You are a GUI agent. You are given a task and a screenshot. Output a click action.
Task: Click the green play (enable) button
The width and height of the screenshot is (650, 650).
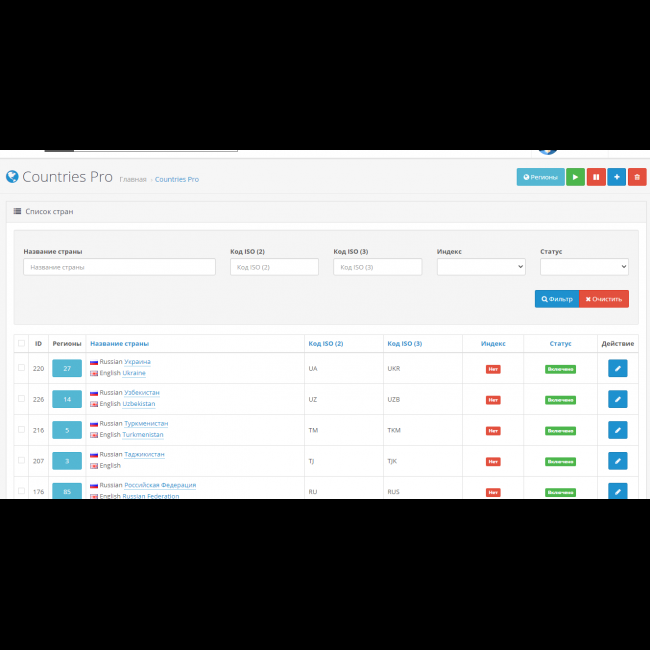(x=575, y=177)
